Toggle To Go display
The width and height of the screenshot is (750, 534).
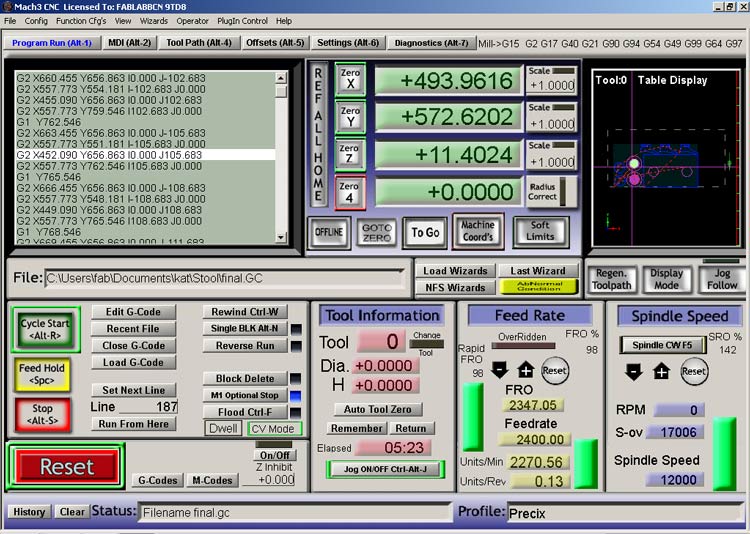[x=425, y=233]
